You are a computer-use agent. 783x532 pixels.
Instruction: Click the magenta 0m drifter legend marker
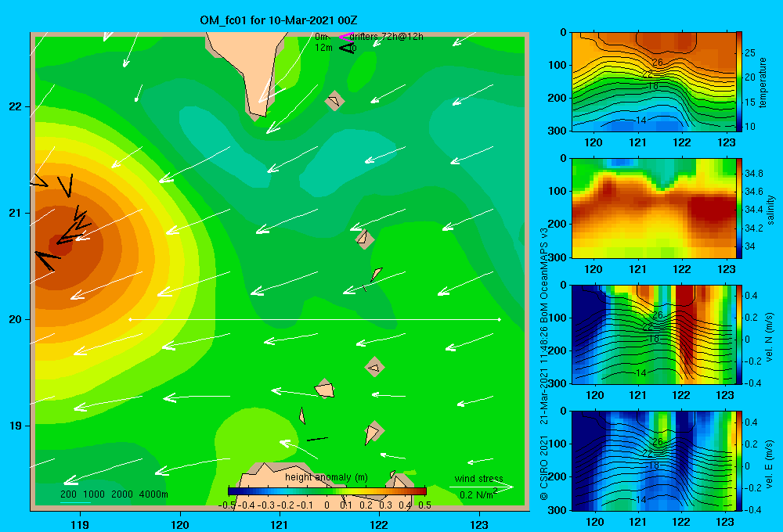pos(346,37)
